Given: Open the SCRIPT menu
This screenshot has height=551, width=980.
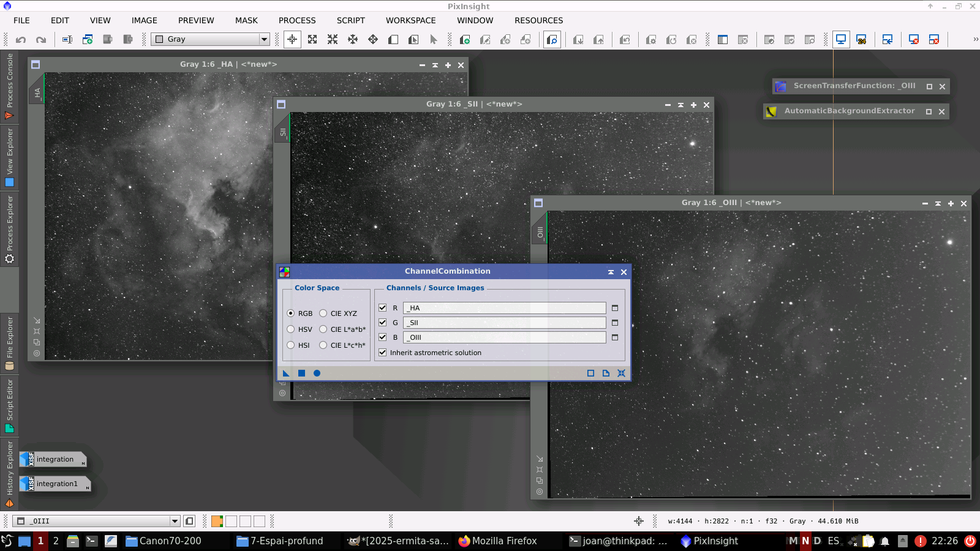Looking at the screenshot, I should coord(350,20).
